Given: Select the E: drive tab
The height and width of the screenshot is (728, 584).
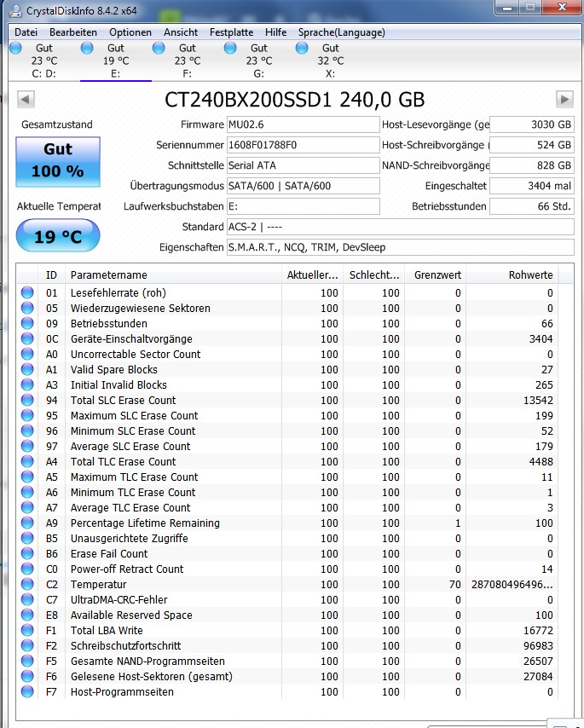Looking at the screenshot, I should point(116,61).
